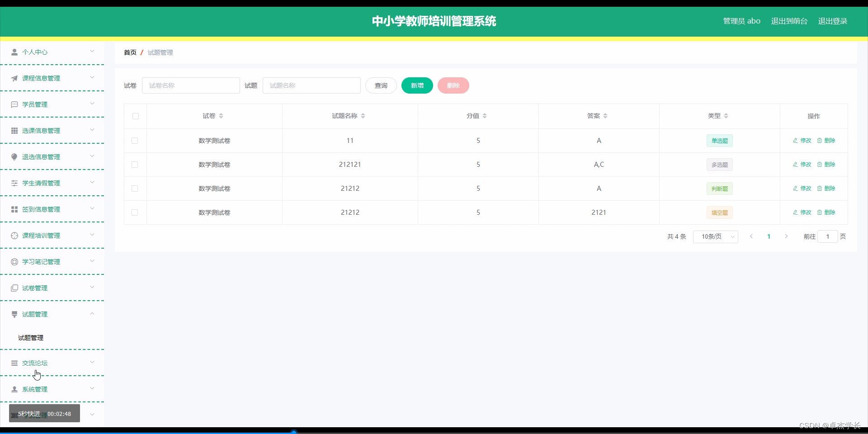The width and height of the screenshot is (868, 434).
Task: Select the 个人中心 person icon
Action: pyautogui.click(x=14, y=51)
